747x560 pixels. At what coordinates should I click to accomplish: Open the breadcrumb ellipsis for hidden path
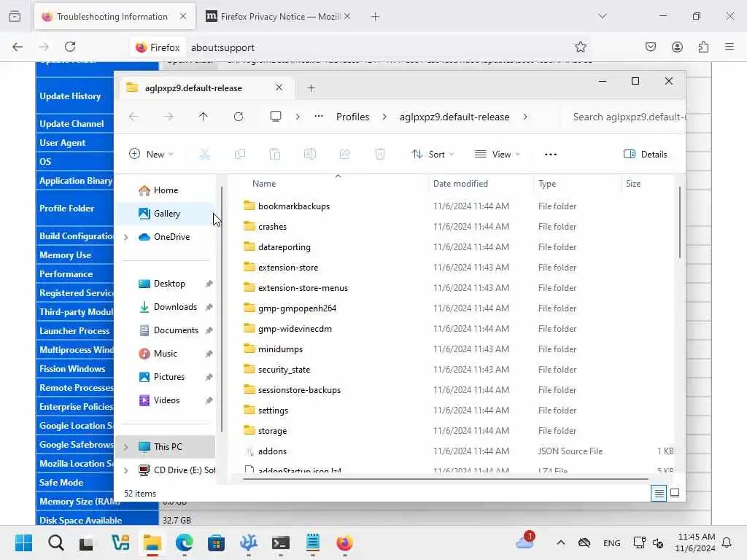tap(319, 117)
